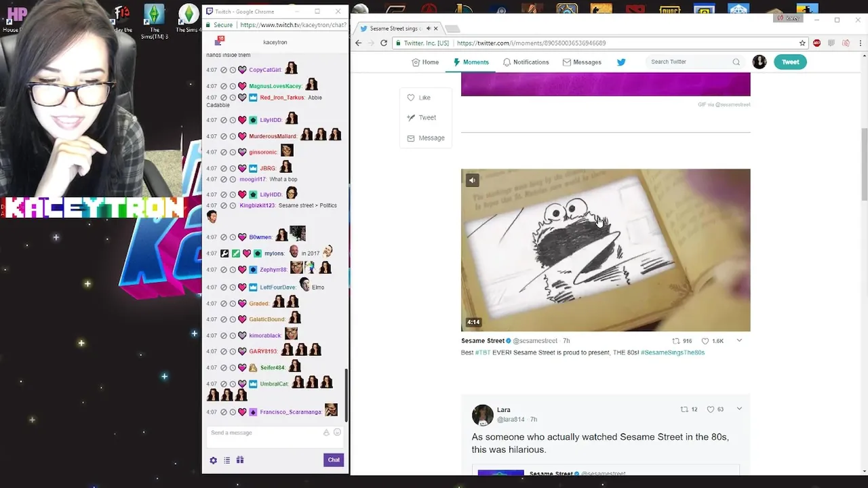Open the PUBG desktop shortcut
This screenshot has height=488, width=868.
pos(669,9)
